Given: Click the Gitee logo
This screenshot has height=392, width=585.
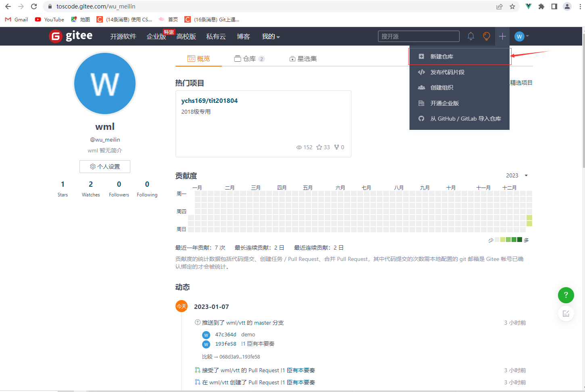Looking at the screenshot, I should coord(71,36).
